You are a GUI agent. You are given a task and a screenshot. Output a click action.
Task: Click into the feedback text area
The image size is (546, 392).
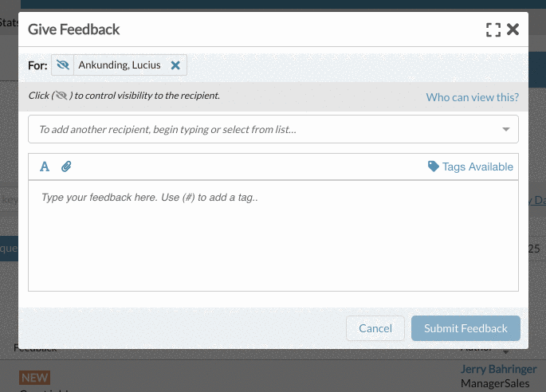point(273,236)
